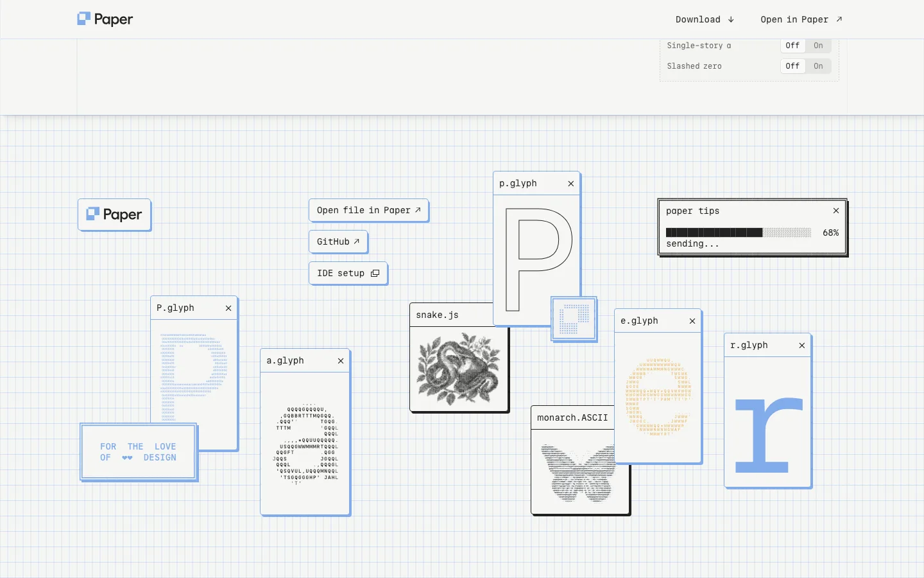Set Slashed zero to Off

792,66
